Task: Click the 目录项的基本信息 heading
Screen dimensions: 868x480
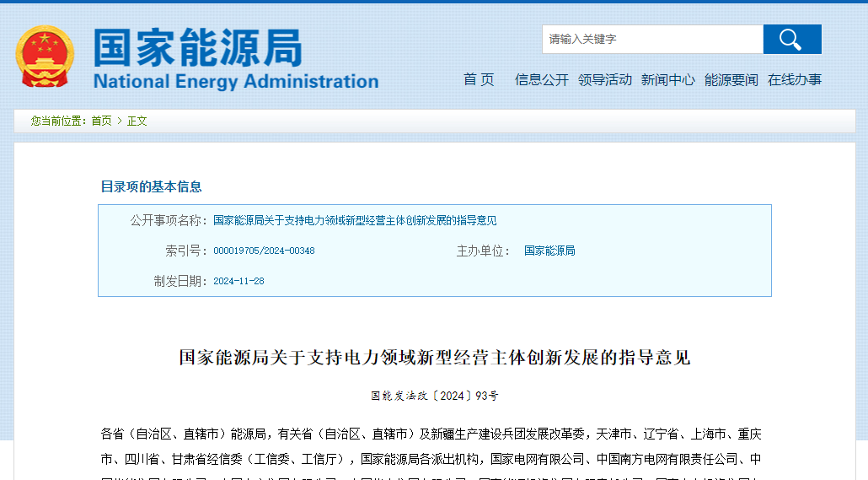Action: tap(152, 187)
